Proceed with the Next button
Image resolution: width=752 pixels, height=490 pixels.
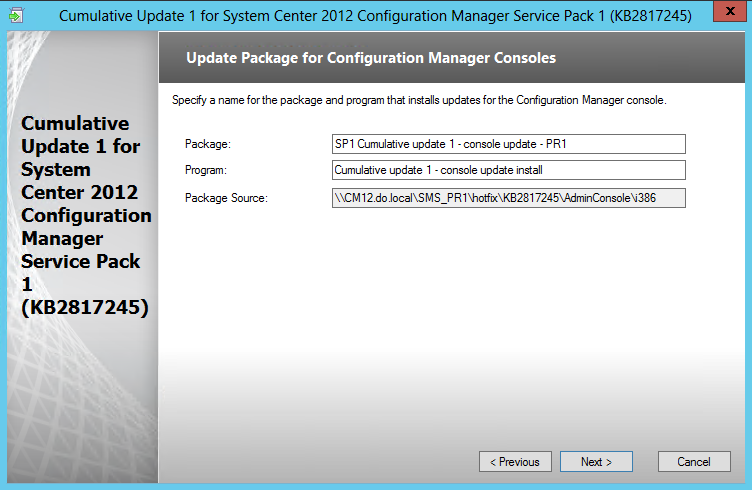596,461
